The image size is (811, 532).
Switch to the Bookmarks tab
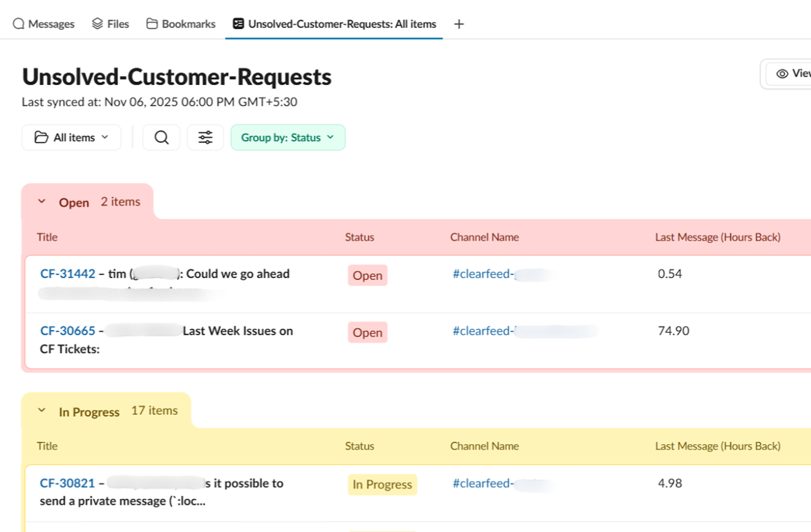tap(180, 23)
